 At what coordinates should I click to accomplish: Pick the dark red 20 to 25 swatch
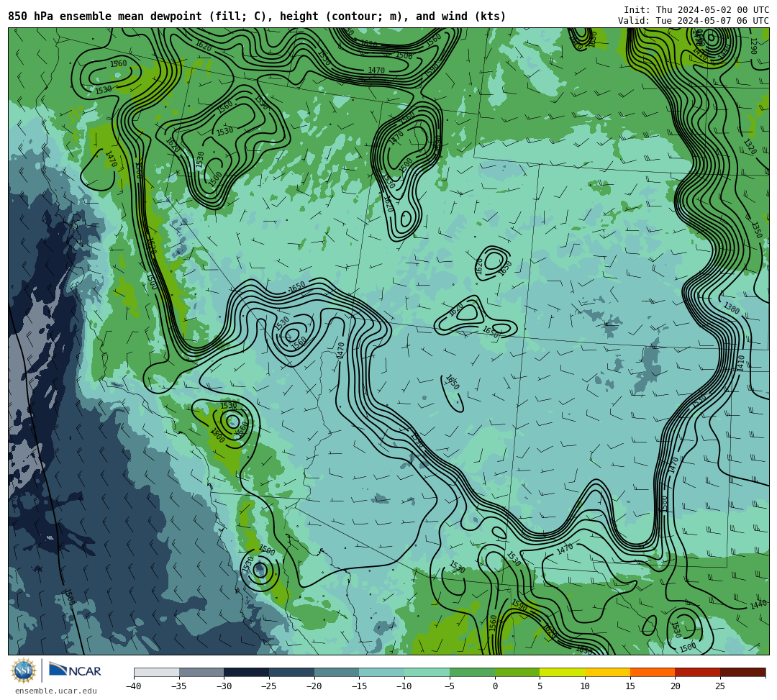[x=698, y=672]
